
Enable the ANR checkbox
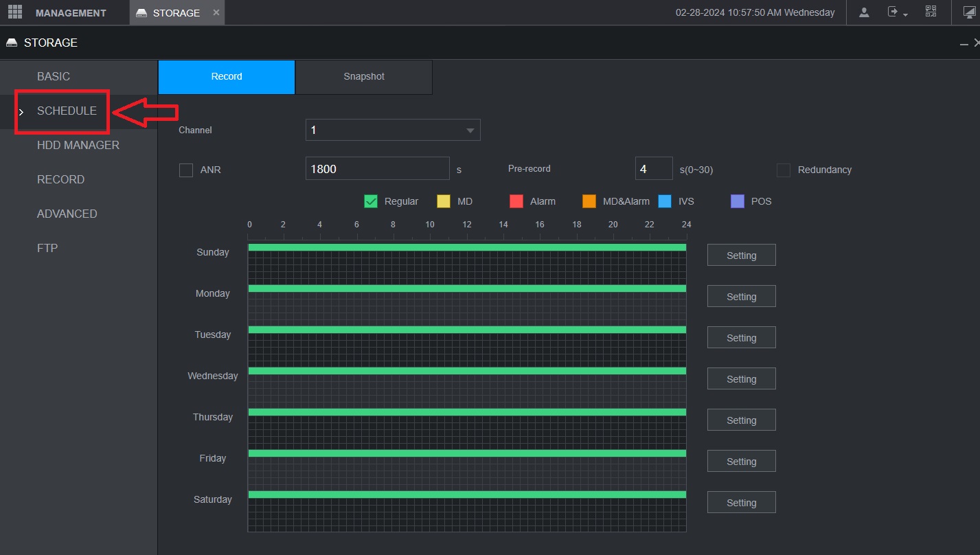pos(186,170)
